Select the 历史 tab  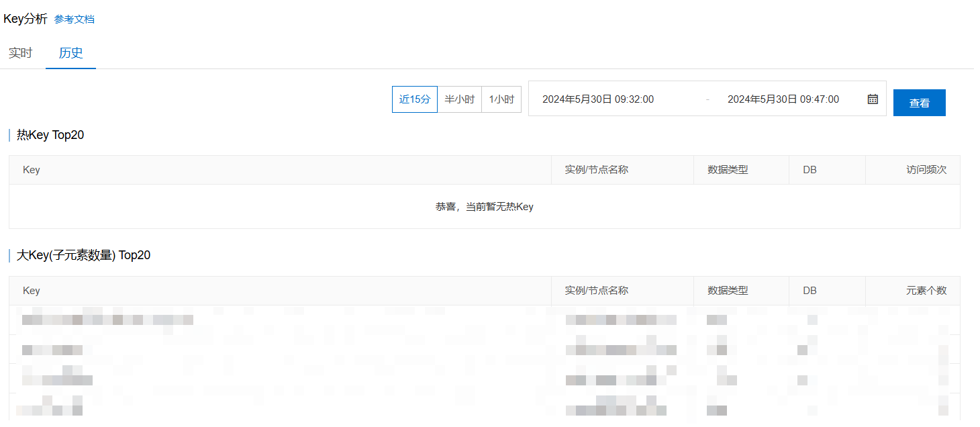(70, 53)
